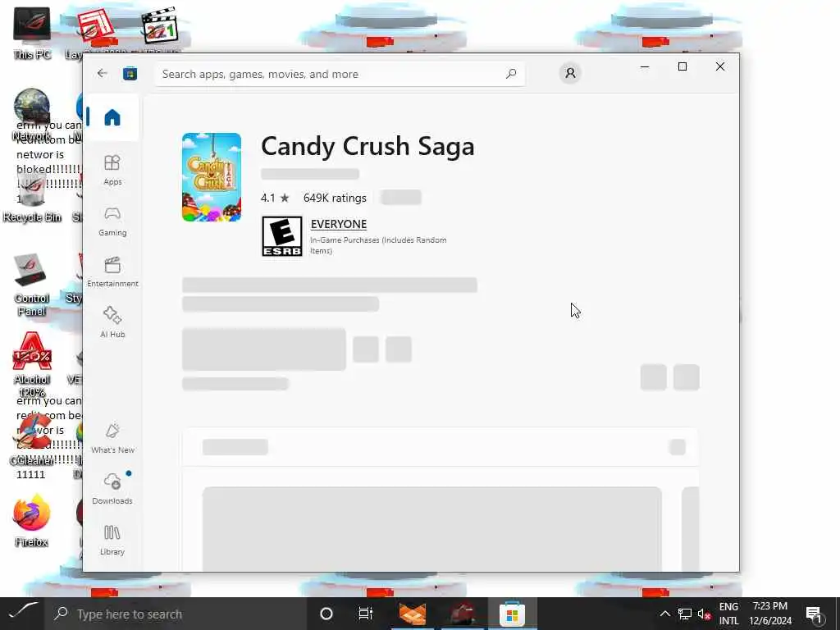Screen dimensions: 840x630
Task: Switch to the Apps section
Action: tap(112, 170)
